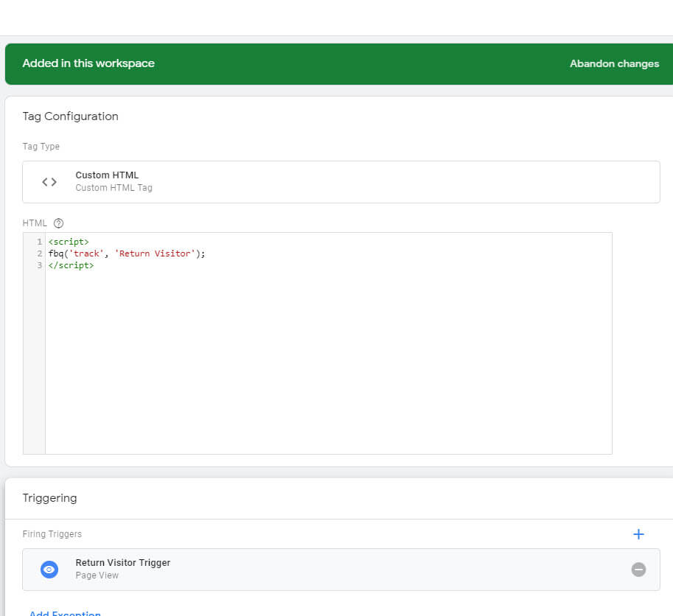673x616 pixels.
Task: Open the HTML help question mark icon
Action: point(58,223)
